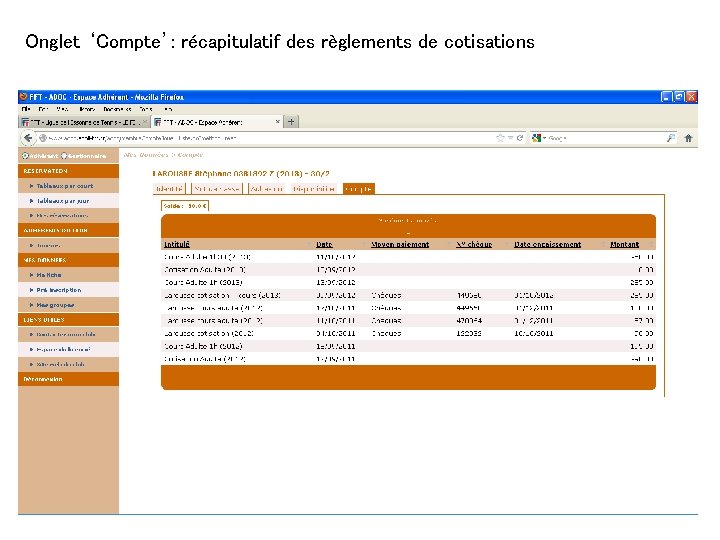Open Mes réservations sidebar link
Viewport: 720px width, 540px height.
(x=62, y=215)
